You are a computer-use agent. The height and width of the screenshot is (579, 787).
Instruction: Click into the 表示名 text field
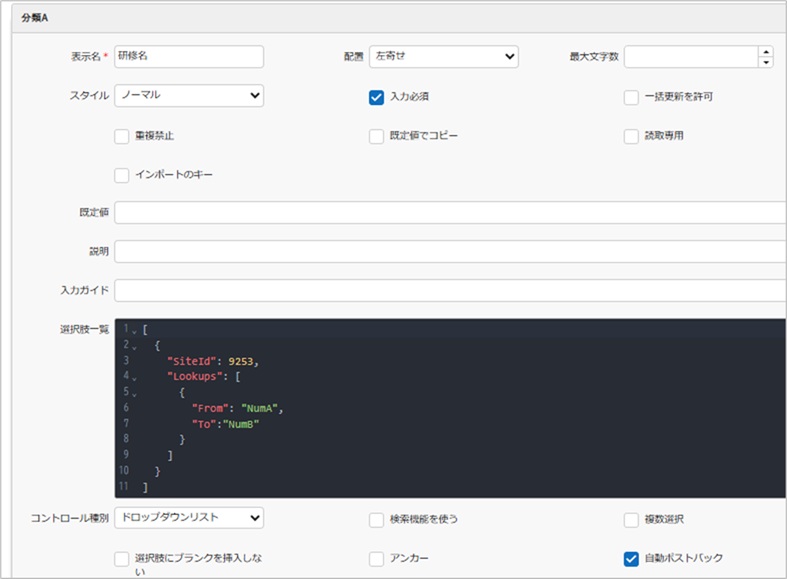[189, 57]
